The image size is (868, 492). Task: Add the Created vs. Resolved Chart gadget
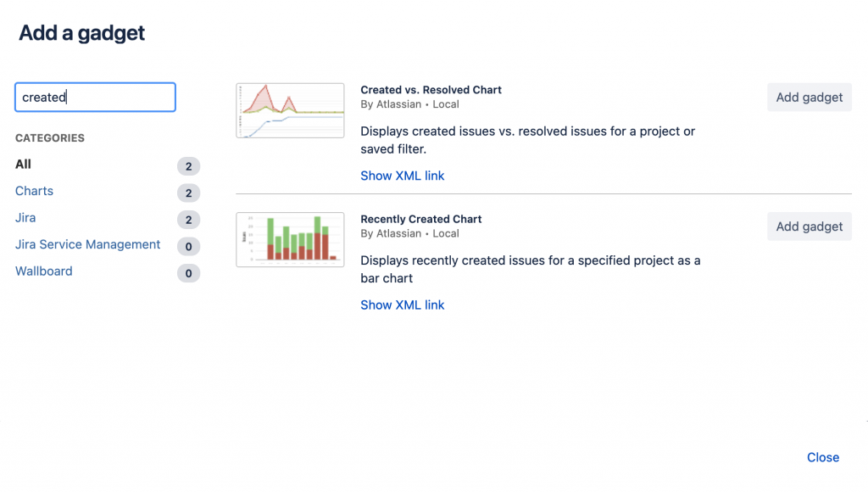[x=809, y=98]
